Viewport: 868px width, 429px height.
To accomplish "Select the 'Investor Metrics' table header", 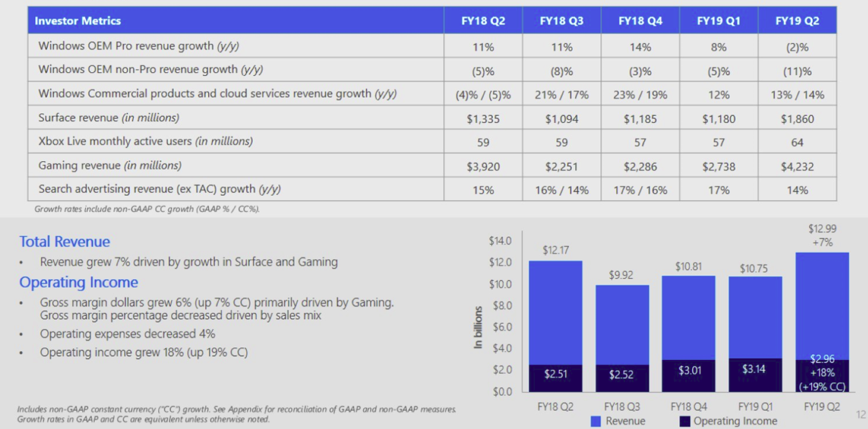I will point(78,21).
